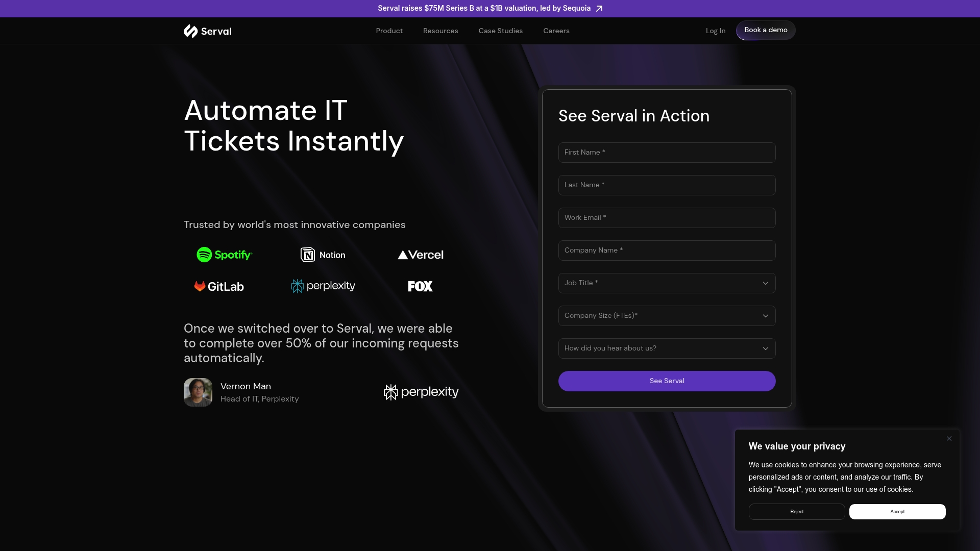Open the Resources menu
This screenshot has width=980, height=551.
click(440, 31)
